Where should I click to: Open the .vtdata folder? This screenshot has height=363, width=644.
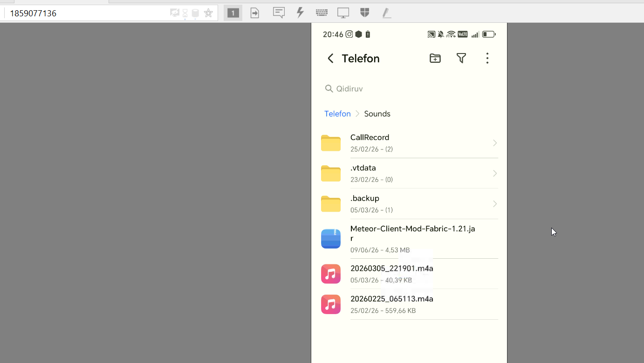(x=409, y=173)
